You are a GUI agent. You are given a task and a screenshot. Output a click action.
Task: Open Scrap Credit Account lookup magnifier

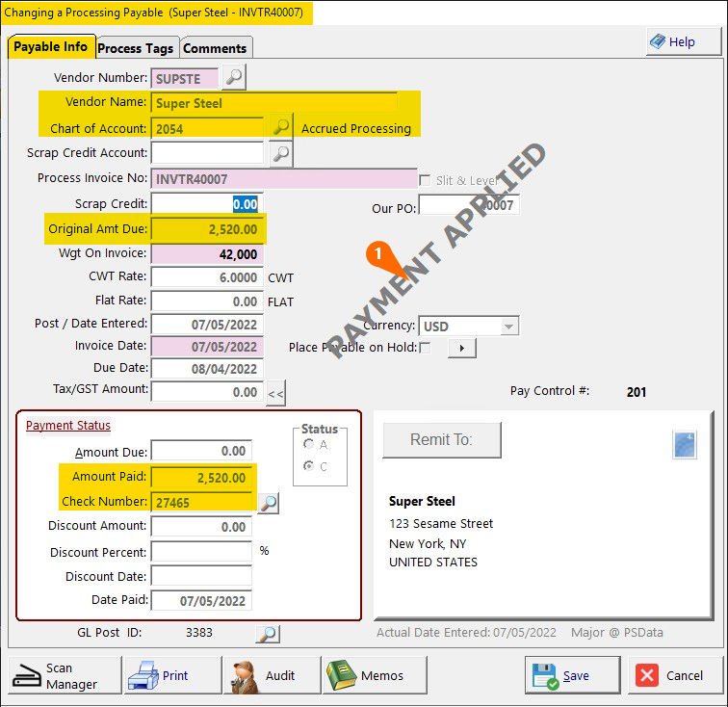pos(281,153)
